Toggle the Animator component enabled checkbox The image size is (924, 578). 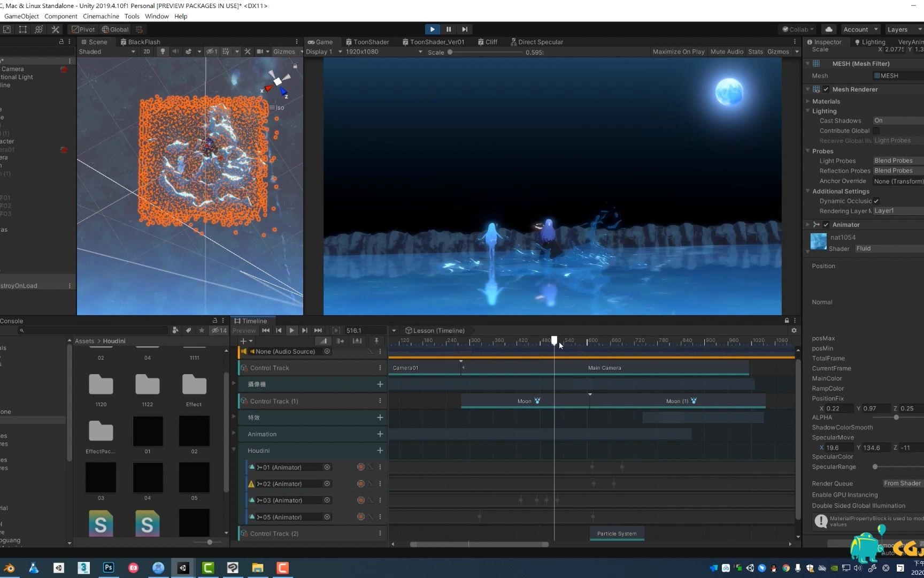(826, 224)
